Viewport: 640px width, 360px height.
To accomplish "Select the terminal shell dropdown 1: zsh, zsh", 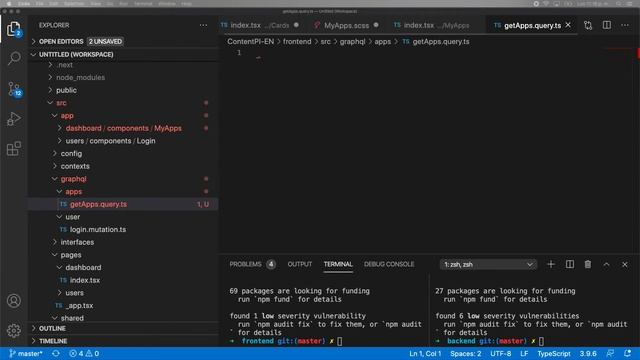I will 488,264.
